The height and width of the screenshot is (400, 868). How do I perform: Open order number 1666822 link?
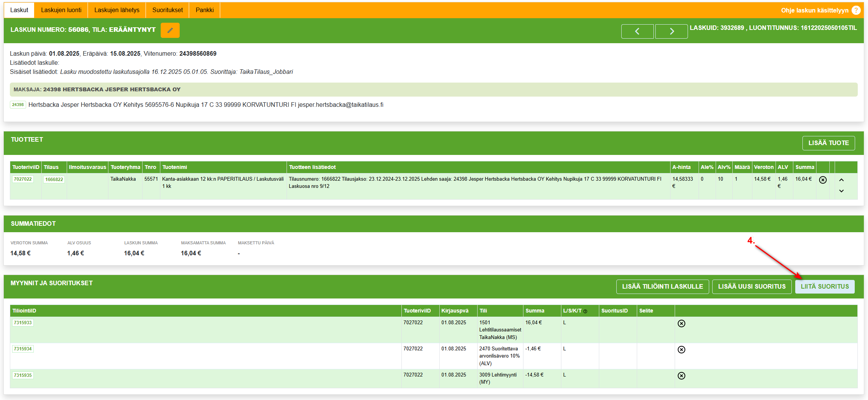click(x=54, y=180)
